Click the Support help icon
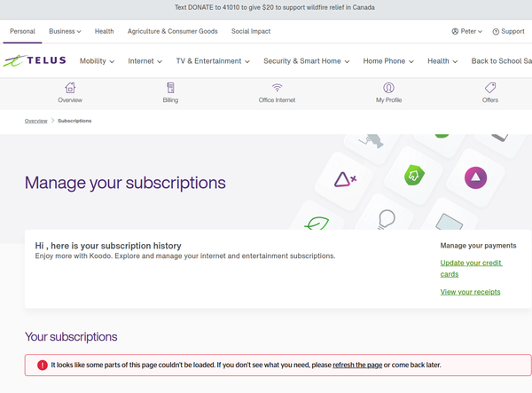The width and height of the screenshot is (532, 393). [496, 31]
